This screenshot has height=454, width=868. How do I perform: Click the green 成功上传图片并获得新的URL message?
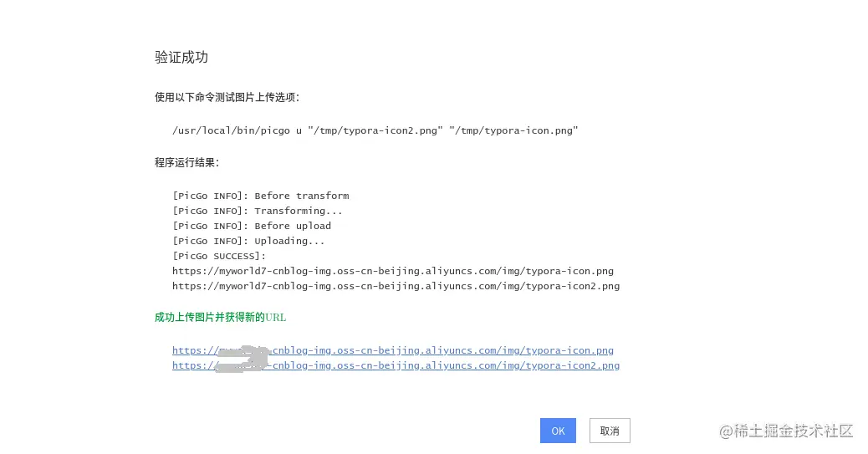pyautogui.click(x=220, y=317)
